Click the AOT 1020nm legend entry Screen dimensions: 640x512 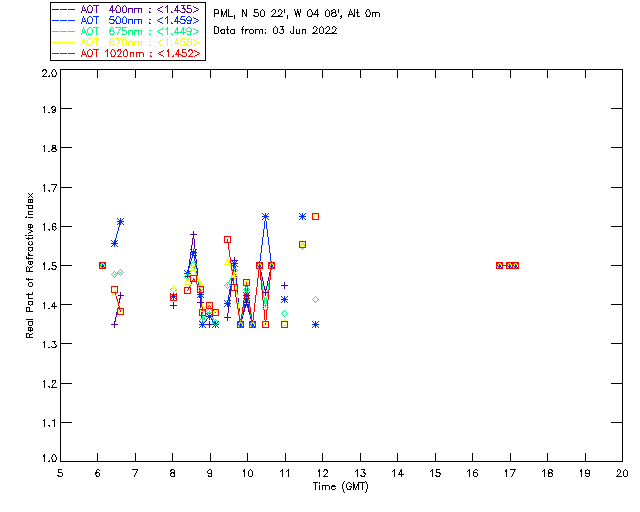127,53
